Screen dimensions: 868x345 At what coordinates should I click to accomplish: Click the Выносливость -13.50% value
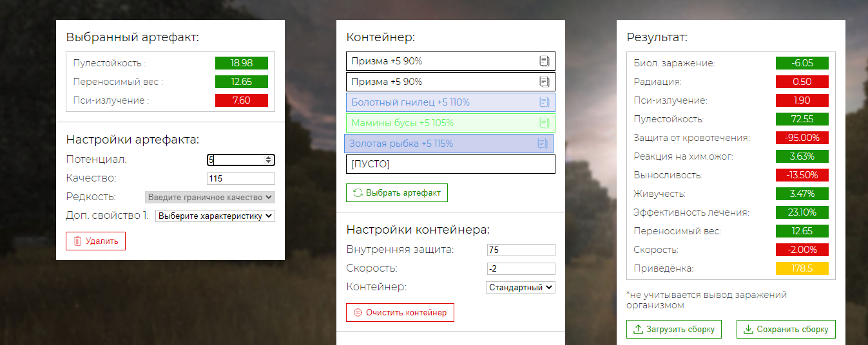click(802, 175)
